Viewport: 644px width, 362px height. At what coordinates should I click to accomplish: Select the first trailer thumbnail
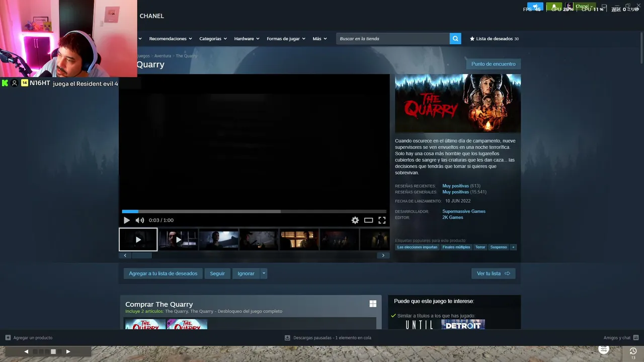coord(138,240)
